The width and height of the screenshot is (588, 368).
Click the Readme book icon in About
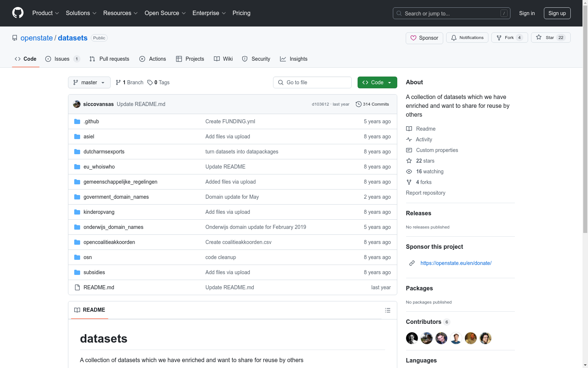pos(409,129)
